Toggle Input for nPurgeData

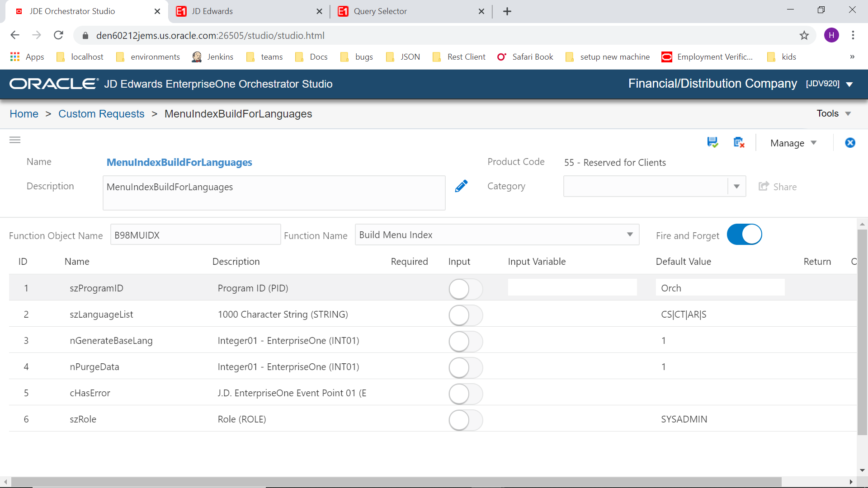coord(466,367)
